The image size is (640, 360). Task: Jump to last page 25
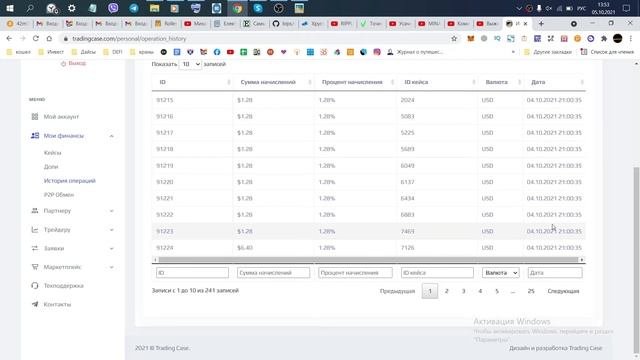pyautogui.click(x=531, y=291)
